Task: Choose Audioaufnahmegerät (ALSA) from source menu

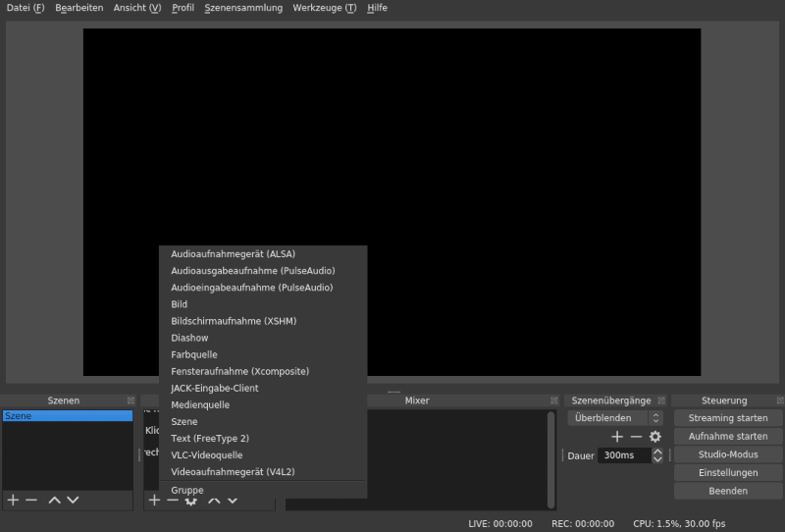Action: [x=263, y=254]
